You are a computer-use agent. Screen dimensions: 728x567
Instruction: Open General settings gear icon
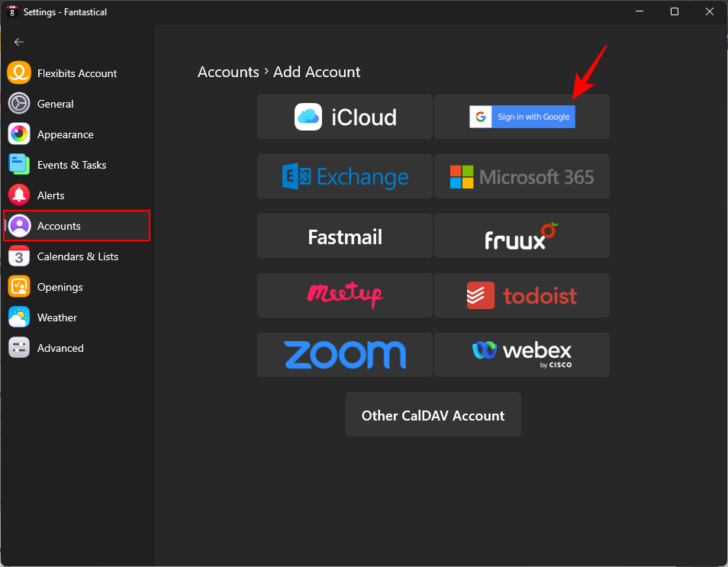19,104
